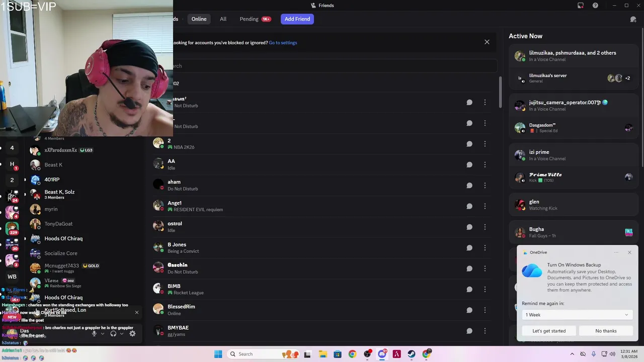Open BlessedRim's message icon
This screenshot has height=362, width=644.
click(469, 310)
